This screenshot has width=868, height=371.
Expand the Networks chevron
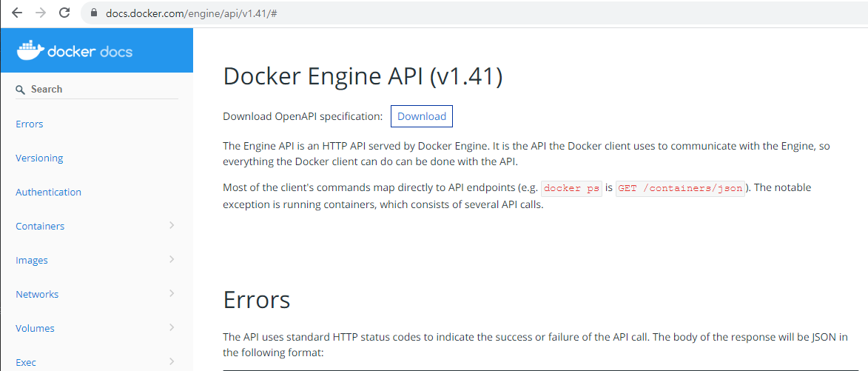click(x=172, y=293)
